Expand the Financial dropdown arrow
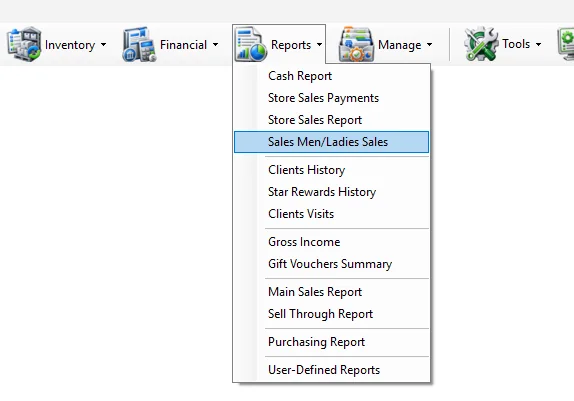Viewport: 574px width, 401px height. (216, 45)
